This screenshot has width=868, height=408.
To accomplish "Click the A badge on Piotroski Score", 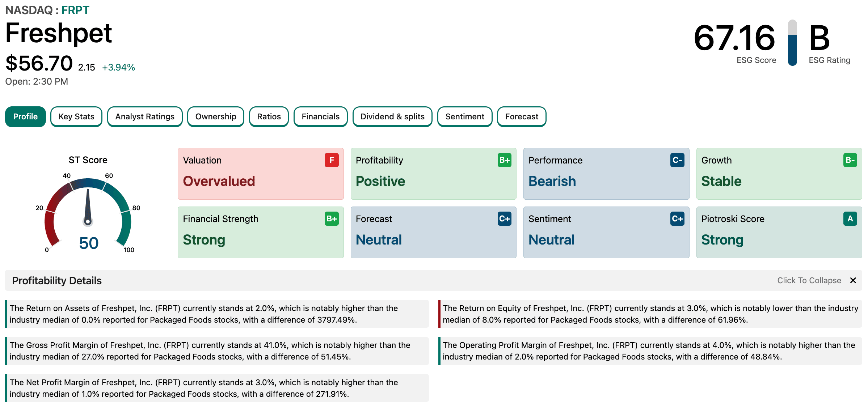I will coord(850,219).
